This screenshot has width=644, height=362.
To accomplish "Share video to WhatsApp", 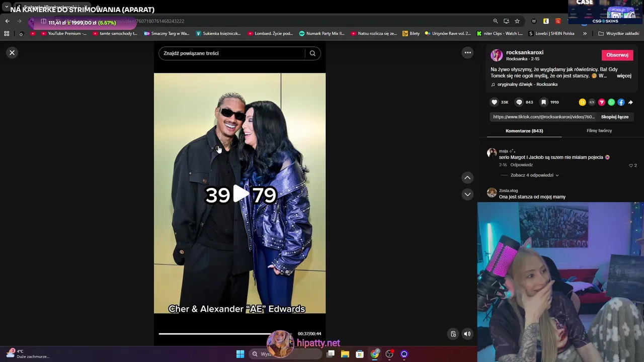I will (611, 102).
